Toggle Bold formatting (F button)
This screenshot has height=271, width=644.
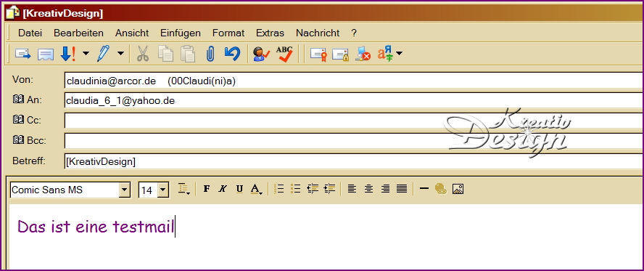point(207,189)
